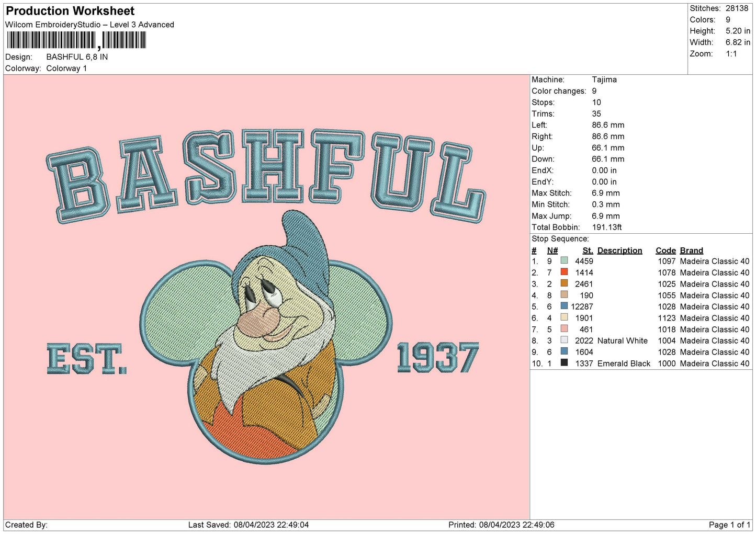The height and width of the screenshot is (534, 756).
Task: Choose the Natural White swatch in stop 8
Action: [x=564, y=340]
